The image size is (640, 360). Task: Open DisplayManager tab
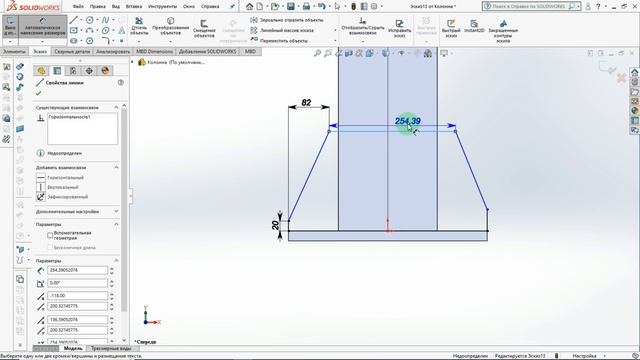[105, 71]
